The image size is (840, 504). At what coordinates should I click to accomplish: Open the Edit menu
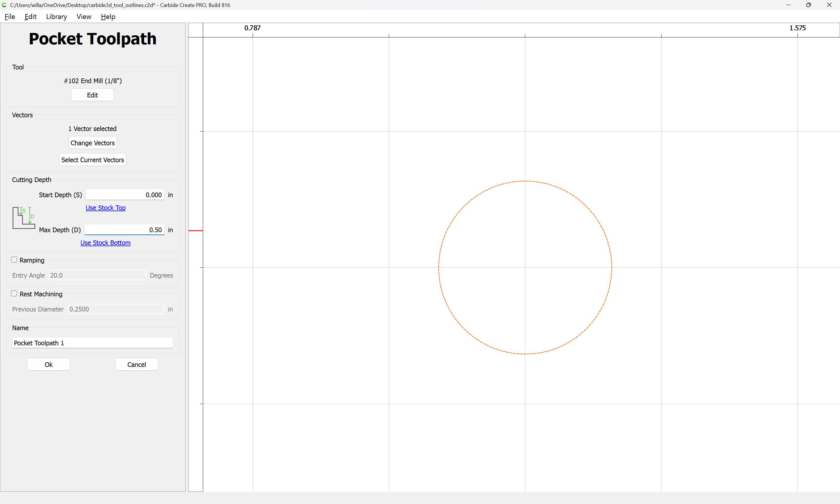tap(30, 17)
